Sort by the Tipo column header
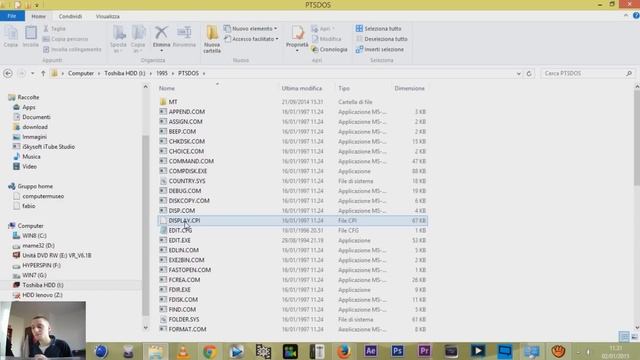This screenshot has width=640, height=360. pyautogui.click(x=344, y=88)
